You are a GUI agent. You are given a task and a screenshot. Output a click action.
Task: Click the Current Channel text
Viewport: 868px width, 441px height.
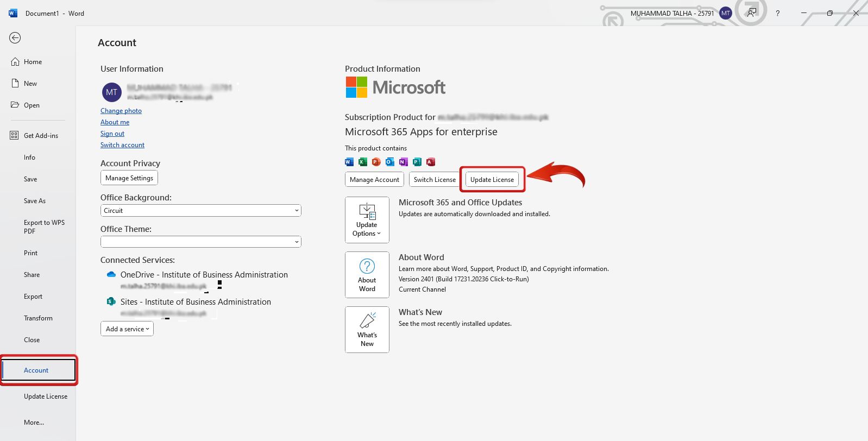click(x=422, y=289)
